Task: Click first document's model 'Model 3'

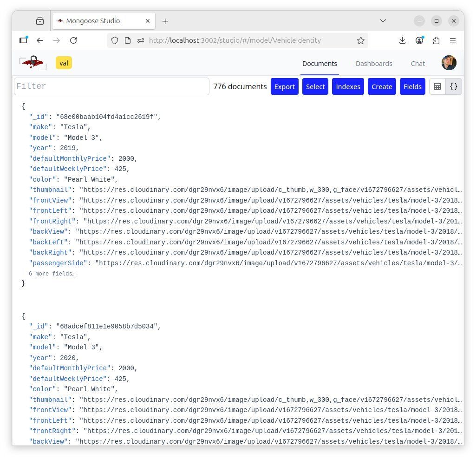Action: 81,138
